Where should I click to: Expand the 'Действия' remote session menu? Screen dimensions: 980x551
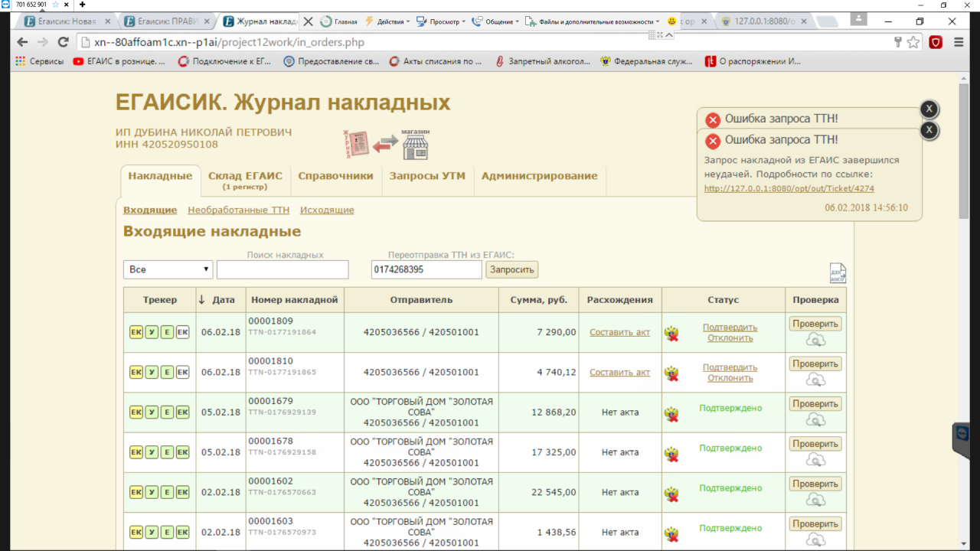[x=388, y=21]
